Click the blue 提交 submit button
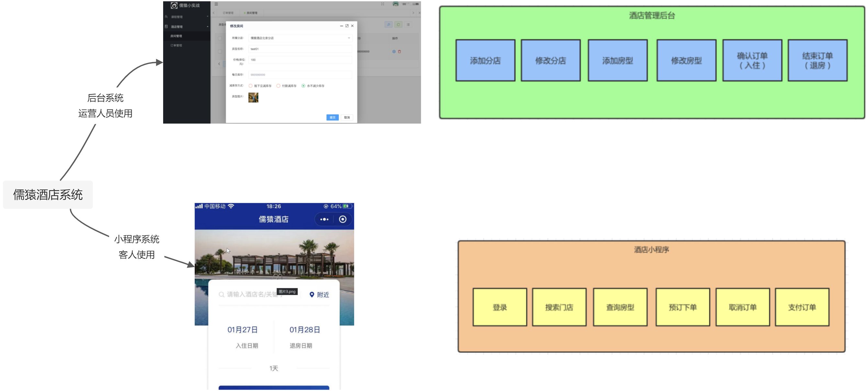This screenshot has height=391, width=868. pyautogui.click(x=332, y=117)
